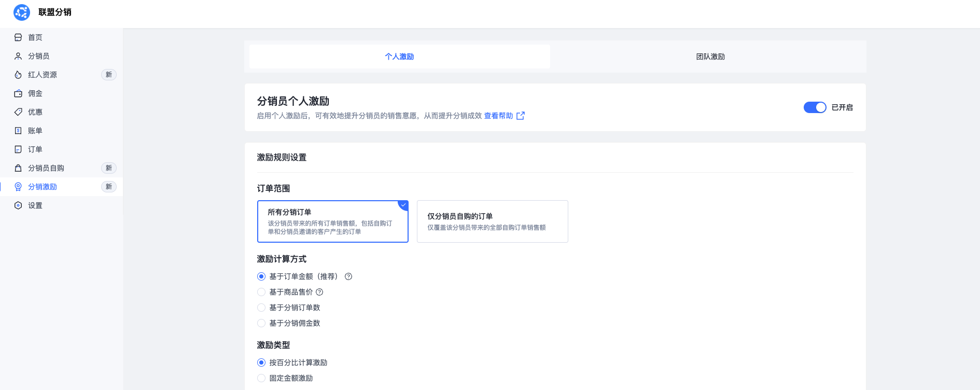Open 账单 in the sidebar menu
The image size is (980, 390).
tap(62, 131)
